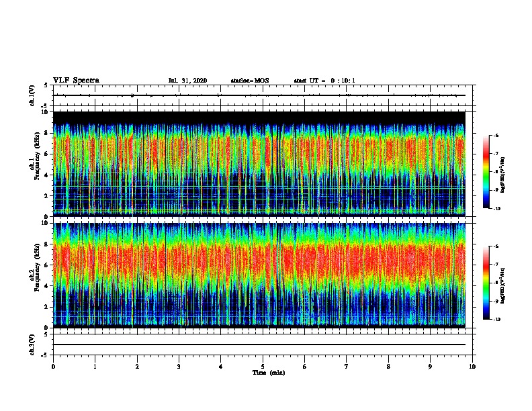Screen dimensions: 532x411
Task: Click time axis tick label "6"
Action: pyautogui.click(x=305, y=367)
